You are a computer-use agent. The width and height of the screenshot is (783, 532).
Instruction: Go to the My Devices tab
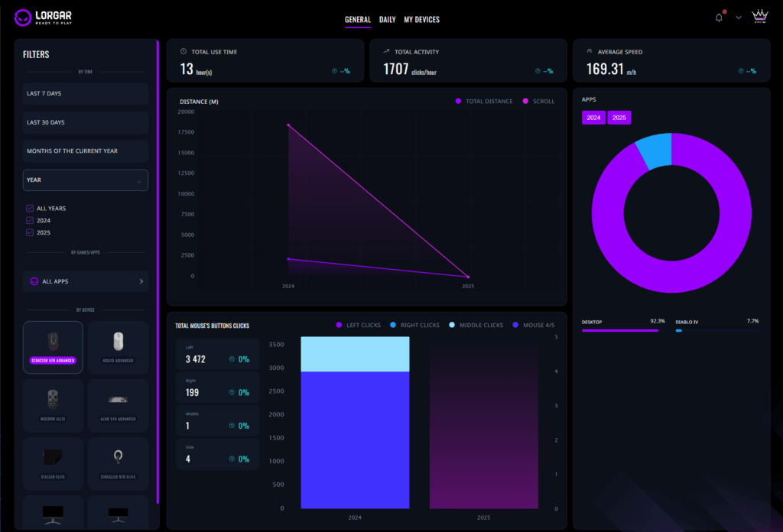coord(421,20)
